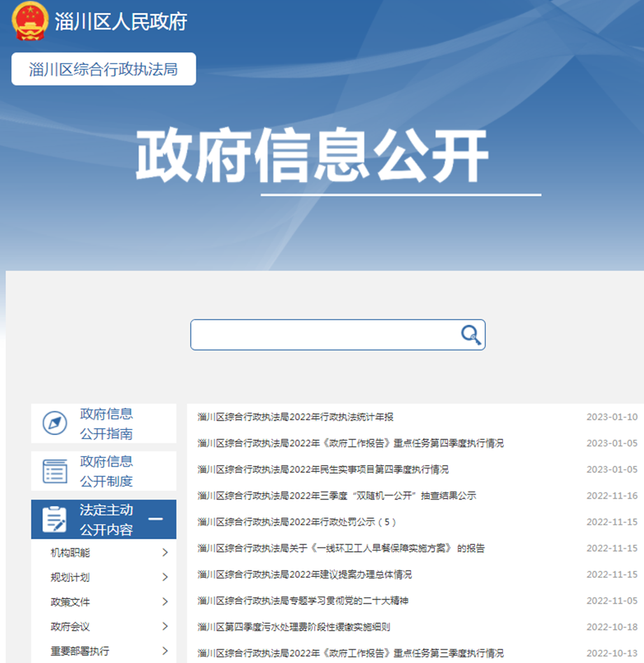Click the magnifying glass search icon
644x663 pixels.
[471, 335]
